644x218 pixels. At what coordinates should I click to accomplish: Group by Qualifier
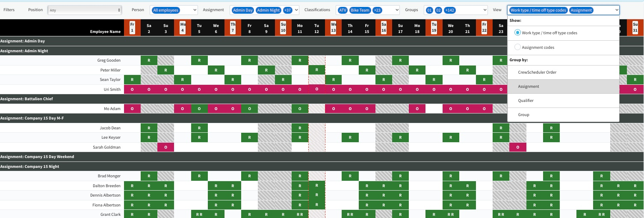[x=563, y=101]
